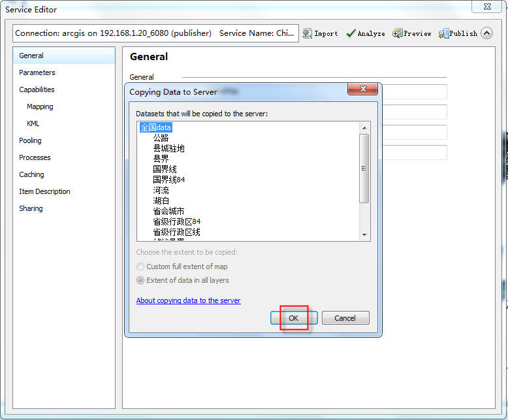This screenshot has height=420, width=508.
Task: Cancel the Copying Data dialog
Action: point(345,318)
